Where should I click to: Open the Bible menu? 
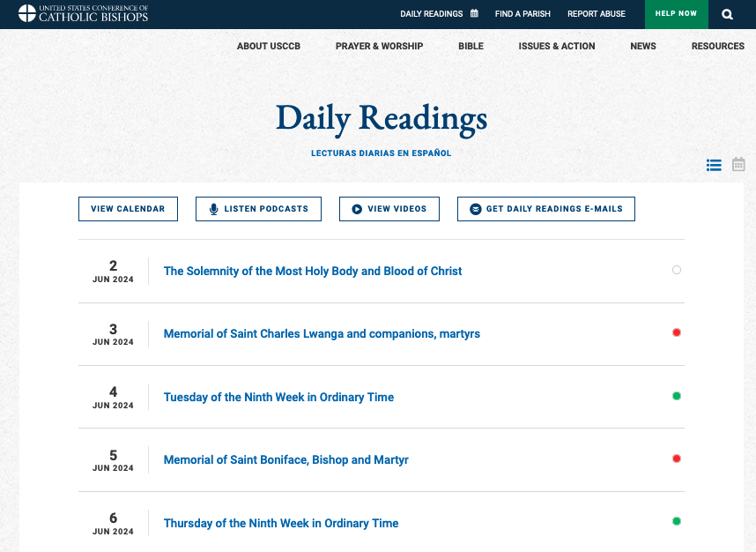pyautogui.click(x=471, y=46)
